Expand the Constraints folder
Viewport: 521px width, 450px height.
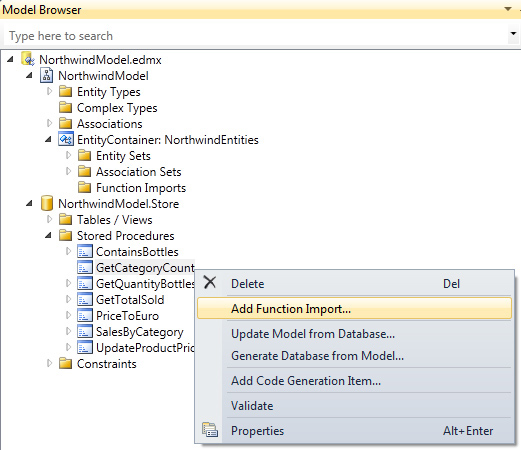coord(49,363)
